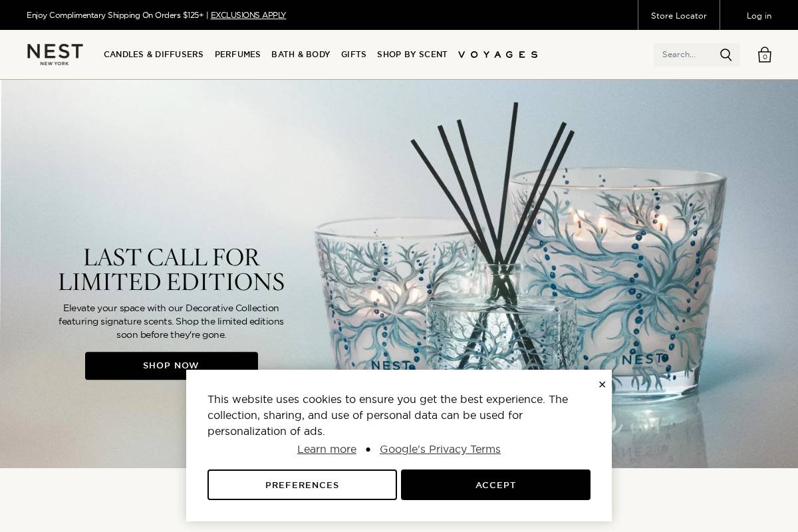Click the NEST New York logo
The height and width of the screenshot is (532, 798).
tap(55, 55)
